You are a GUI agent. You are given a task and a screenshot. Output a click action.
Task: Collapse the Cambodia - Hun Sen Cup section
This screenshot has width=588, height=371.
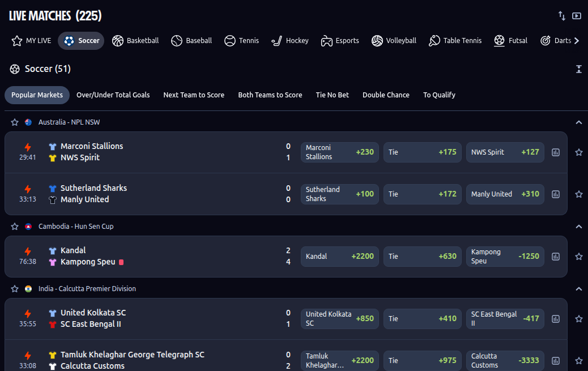pos(578,227)
